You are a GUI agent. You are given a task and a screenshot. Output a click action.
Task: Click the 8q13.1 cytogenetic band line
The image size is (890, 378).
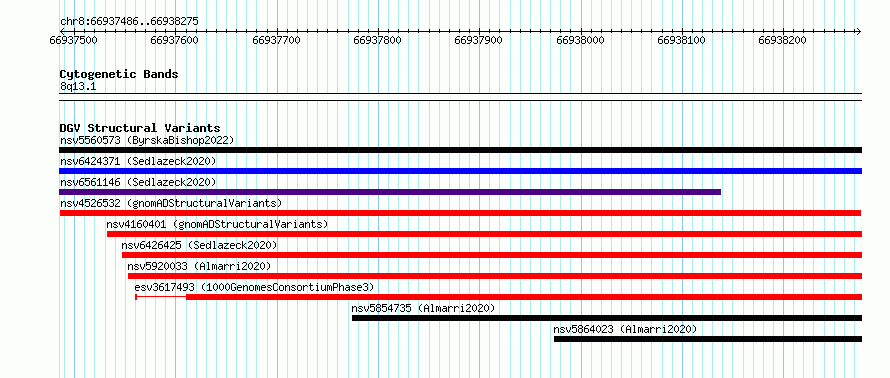(x=460, y=96)
